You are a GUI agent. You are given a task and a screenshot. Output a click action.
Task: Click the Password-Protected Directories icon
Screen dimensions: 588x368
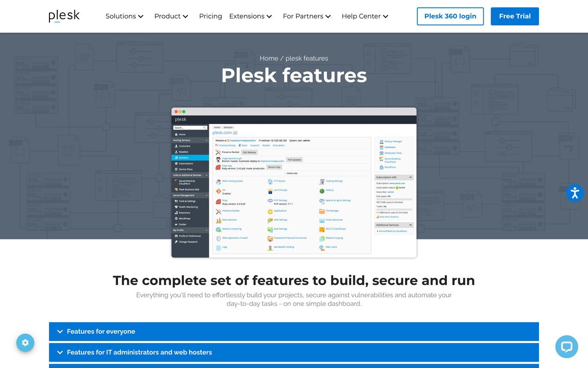click(270, 238)
